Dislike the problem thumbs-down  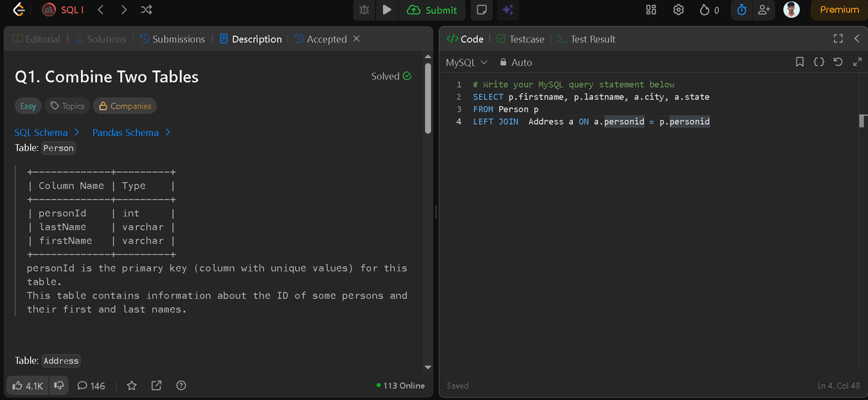coord(59,386)
